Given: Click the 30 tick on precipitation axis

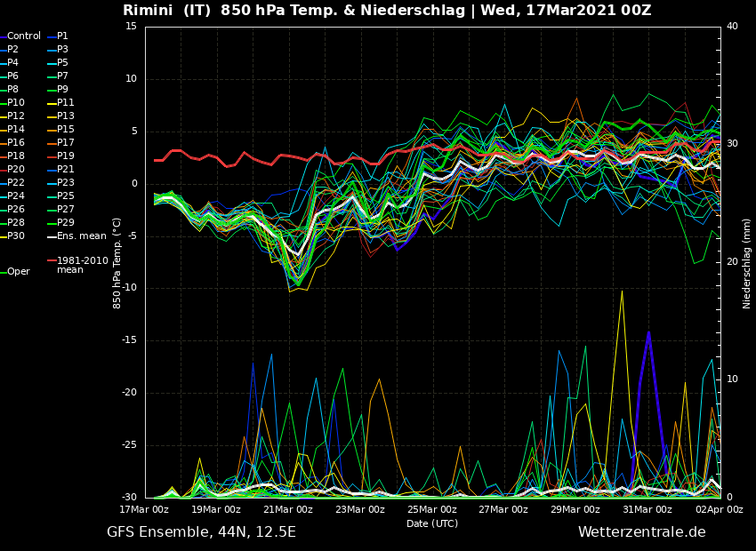Looking at the screenshot, I should coord(732,144).
